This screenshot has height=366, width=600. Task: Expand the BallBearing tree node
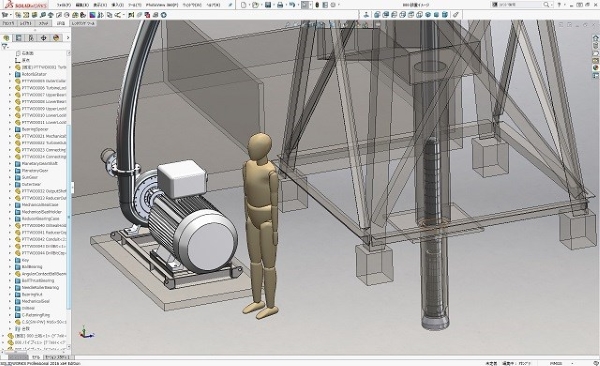tap(10, 267)
